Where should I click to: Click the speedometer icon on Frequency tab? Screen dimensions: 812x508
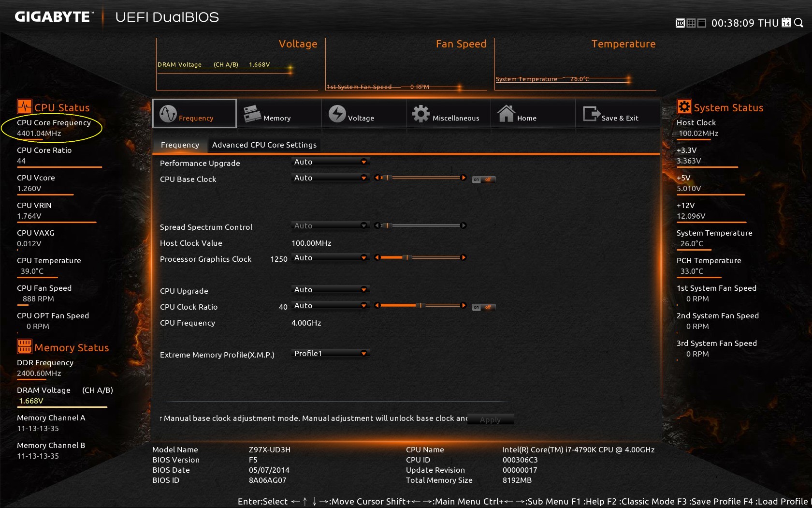(168, 114)
